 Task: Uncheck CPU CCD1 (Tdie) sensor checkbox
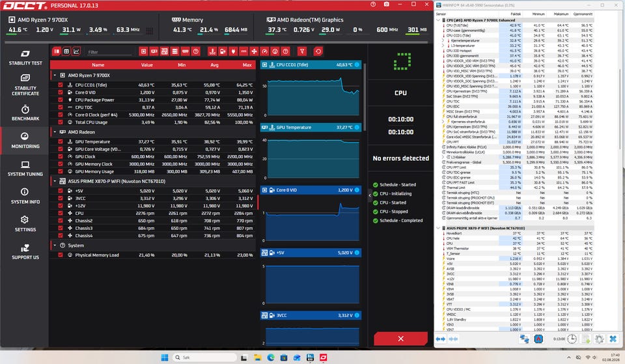[x=60, y=85]
